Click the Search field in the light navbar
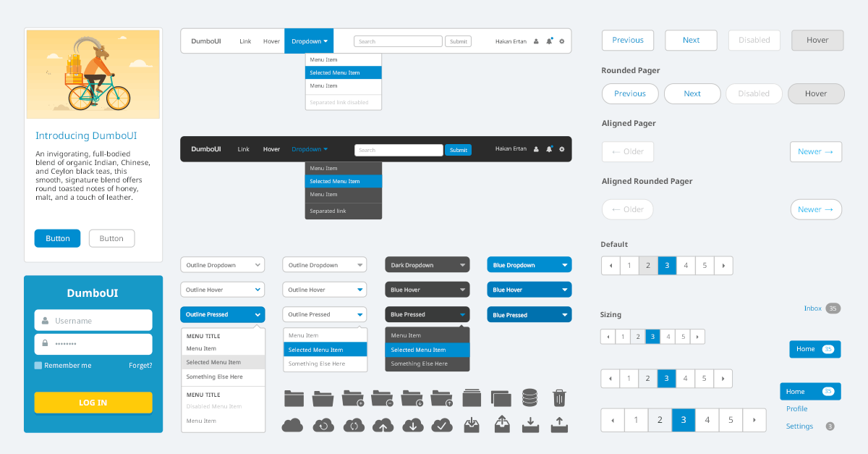Viewport: 868px width, 454px height. click(x=398, y=41)
